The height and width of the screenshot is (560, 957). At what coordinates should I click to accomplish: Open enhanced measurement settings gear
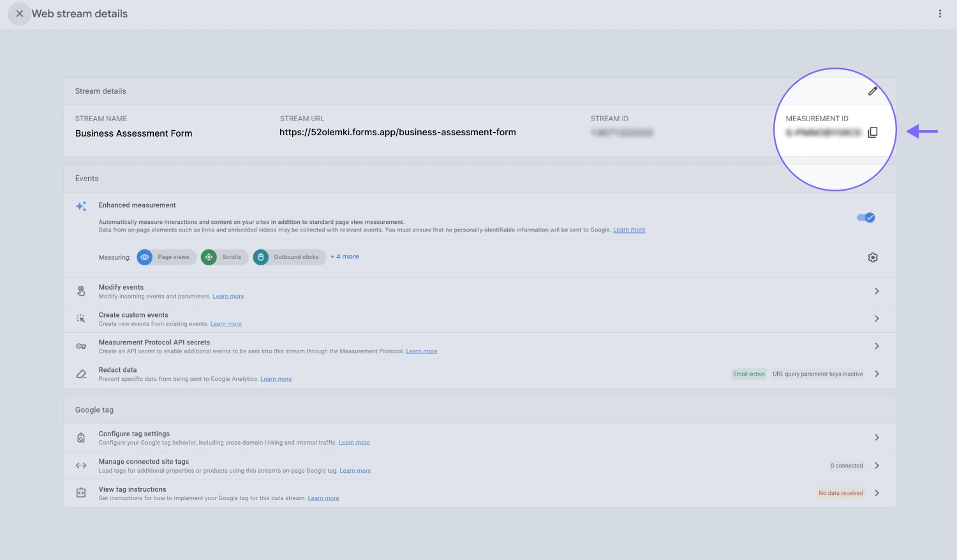click(x=873, y=258)
